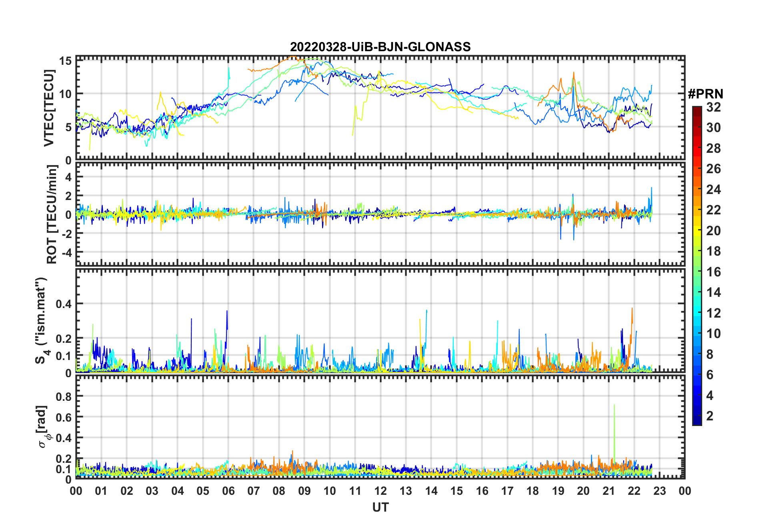Pick the colorbar tick label 32
This screenshot has height=532, width=761.
tap(713, 107)
